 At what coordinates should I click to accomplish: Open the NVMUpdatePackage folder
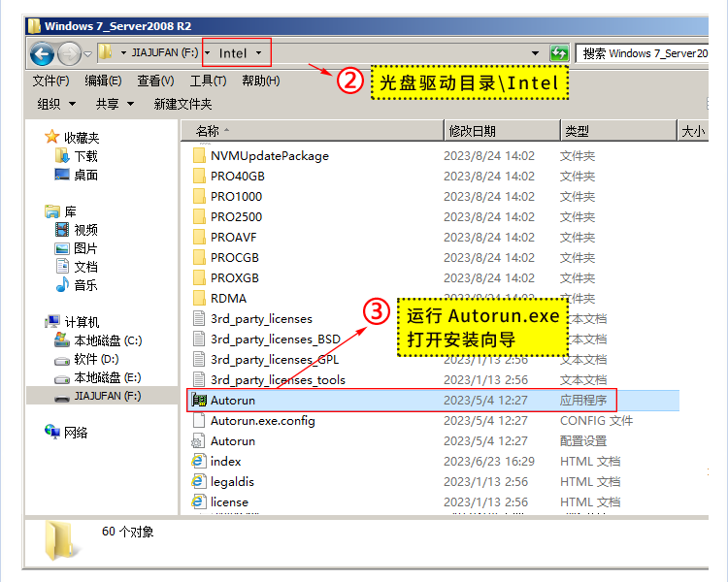tap(269, 155)
